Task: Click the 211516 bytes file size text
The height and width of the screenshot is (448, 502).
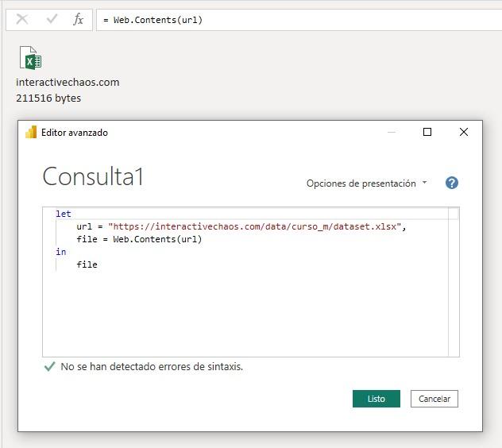Action: click(x=48, y=98)
